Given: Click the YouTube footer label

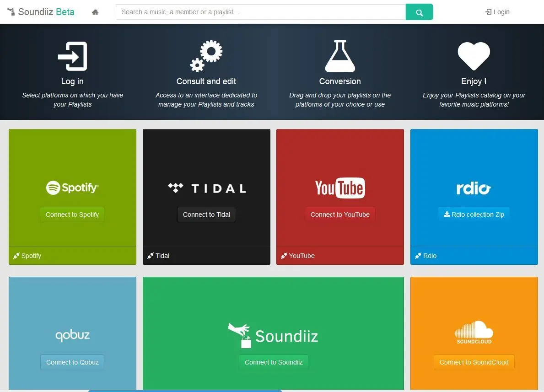Looking at the screenshot, I should pos(302,256).
